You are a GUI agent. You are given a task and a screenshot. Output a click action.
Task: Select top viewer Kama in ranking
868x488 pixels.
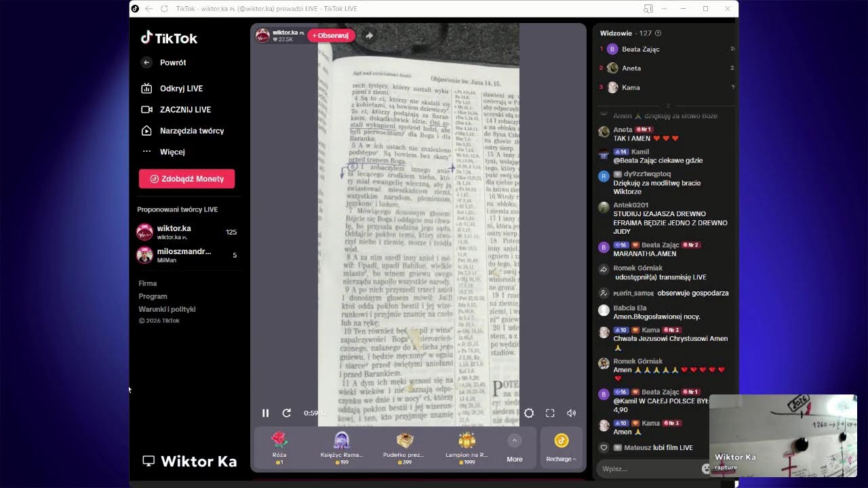click(x=631, y=87)
